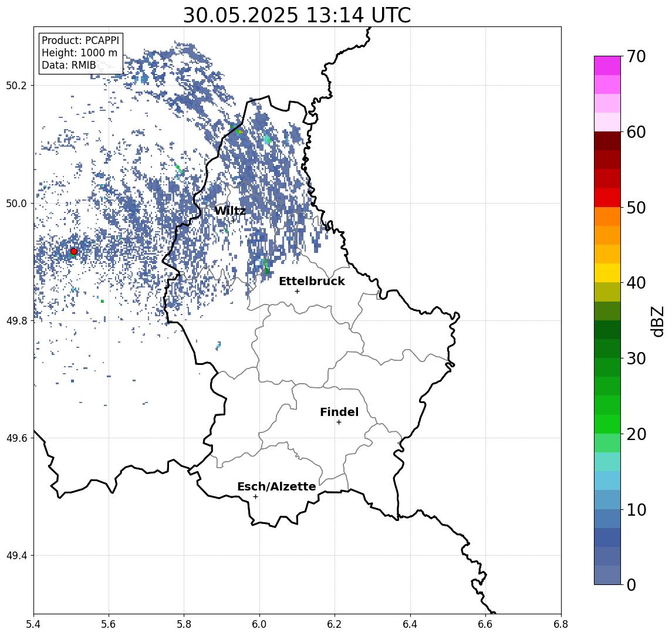Click the 6.8 longitude tick label
Screen dimensions: 672x636
(561, 624)
